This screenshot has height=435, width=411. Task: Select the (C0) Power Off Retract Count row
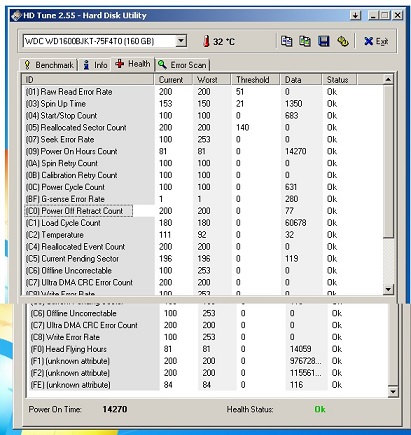click(x=202, y=211)
